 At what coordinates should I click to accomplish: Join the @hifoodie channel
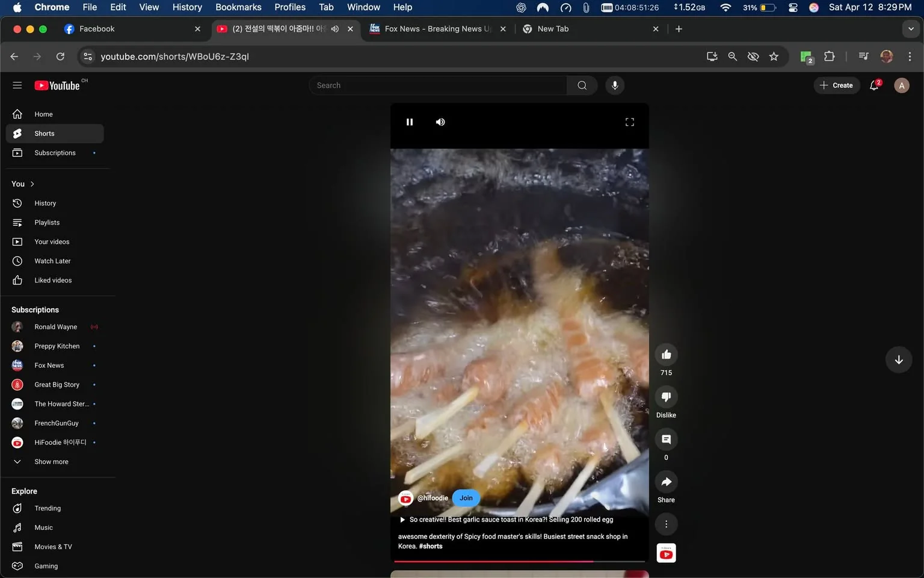click(x=466, y=498)
